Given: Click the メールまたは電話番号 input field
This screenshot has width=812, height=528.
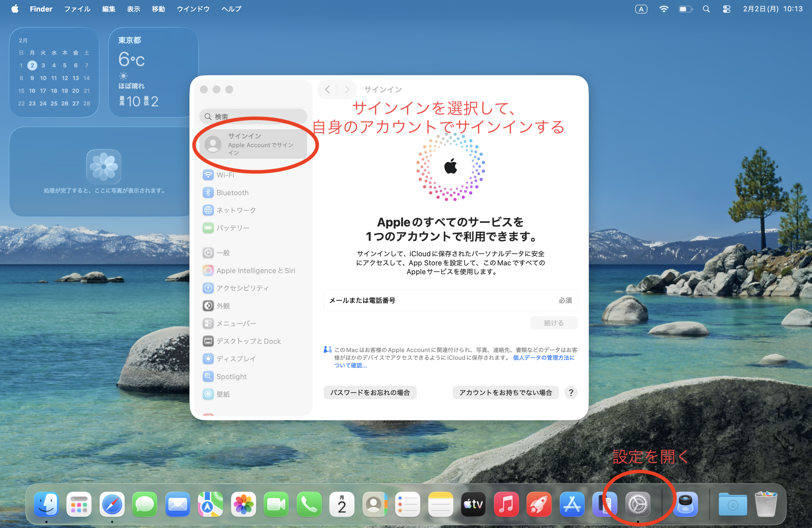Looking at the screenshot, I should pyautogui.click(x=450, y=300).
